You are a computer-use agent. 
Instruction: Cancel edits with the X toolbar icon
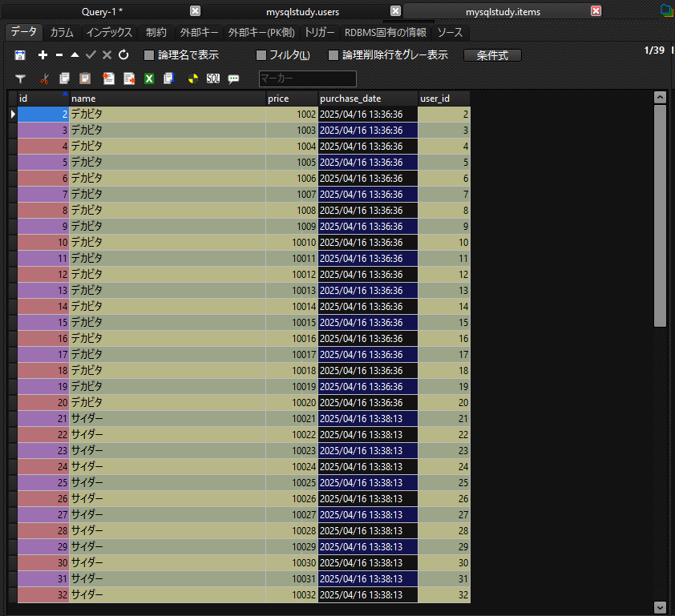[107, 54]
